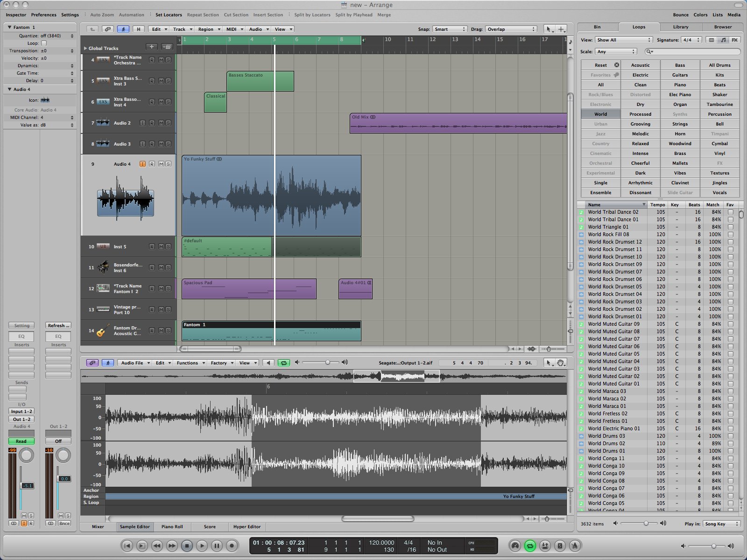
Task: Open the Scale dropdown in Loops browser
Action: (615, 52)
